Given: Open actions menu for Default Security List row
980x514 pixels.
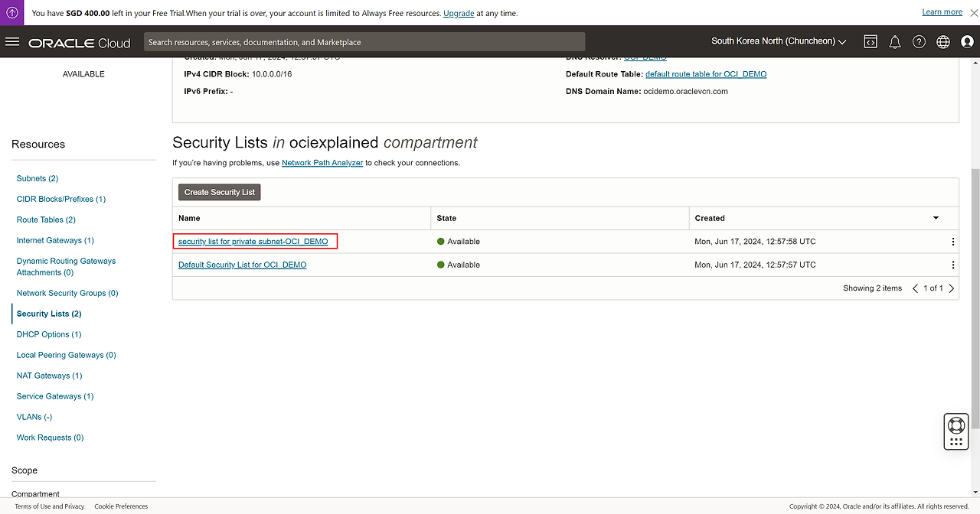Looking at the screenshot, I should point(952,265).
